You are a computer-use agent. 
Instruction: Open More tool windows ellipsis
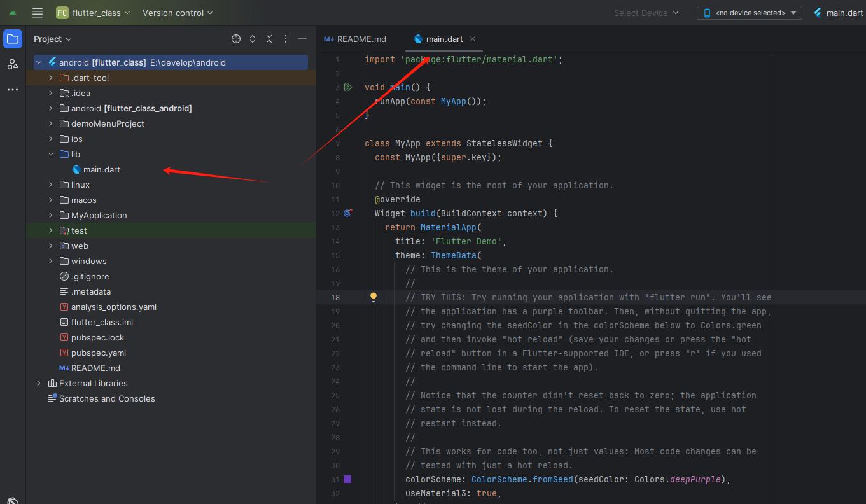point(13,90)
